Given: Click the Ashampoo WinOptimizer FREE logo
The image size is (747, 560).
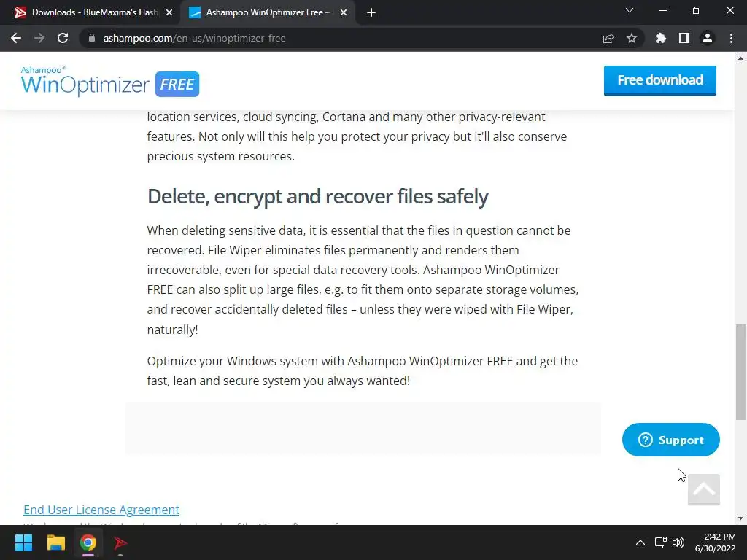Looking at the screenshot, I should pyautogui.click(x=110, y=82).
